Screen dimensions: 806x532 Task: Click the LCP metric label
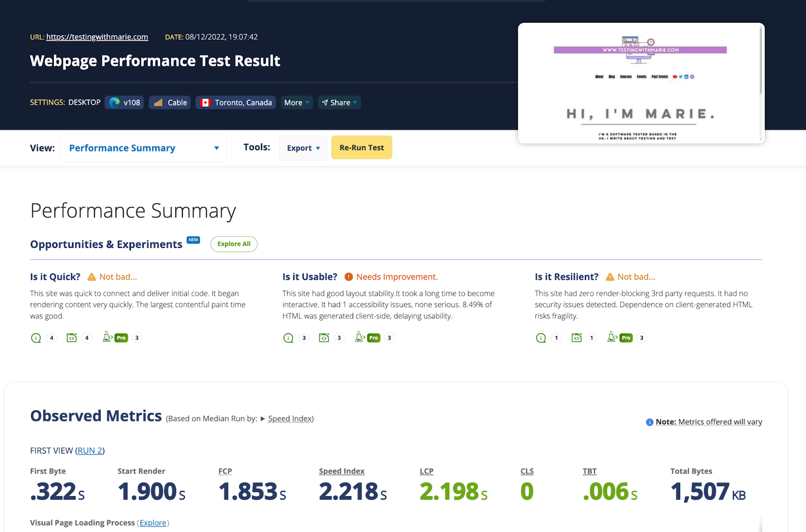pos(427,471)
